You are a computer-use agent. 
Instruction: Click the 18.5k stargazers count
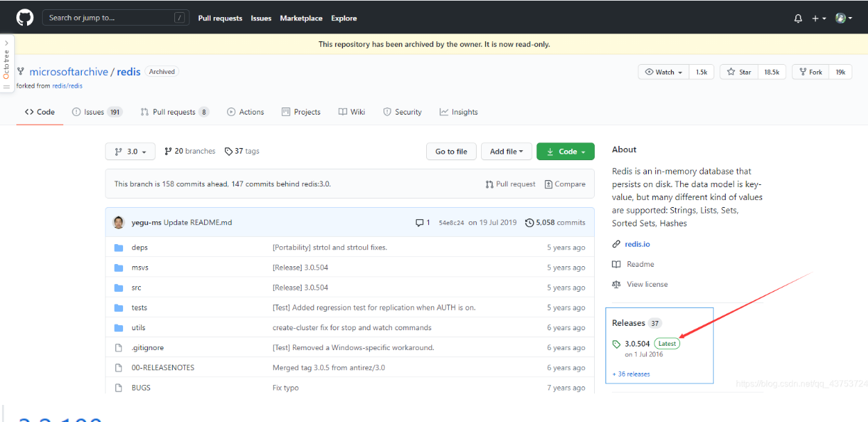coord(772,72)
